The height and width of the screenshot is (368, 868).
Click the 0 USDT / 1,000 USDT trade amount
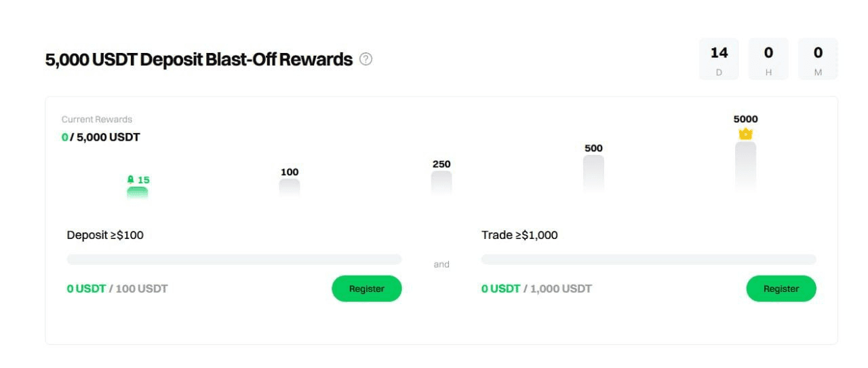[536, 289]
